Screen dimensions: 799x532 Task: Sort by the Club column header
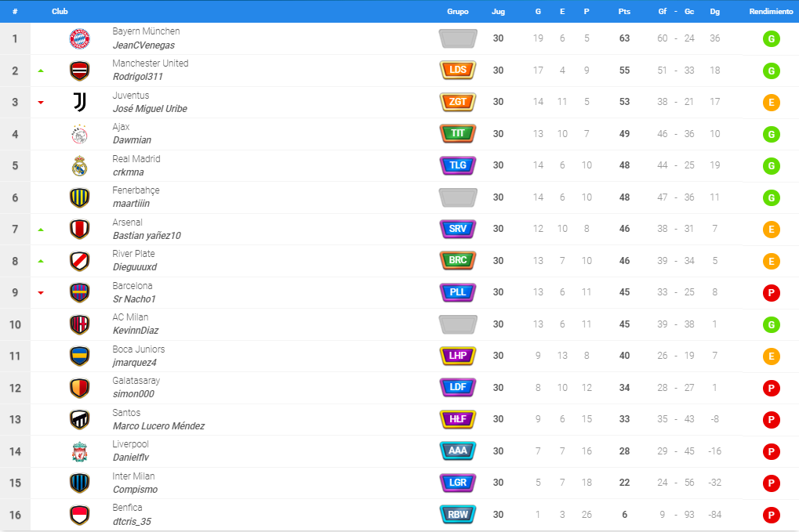pyautogui.click(x=60, y=11)
